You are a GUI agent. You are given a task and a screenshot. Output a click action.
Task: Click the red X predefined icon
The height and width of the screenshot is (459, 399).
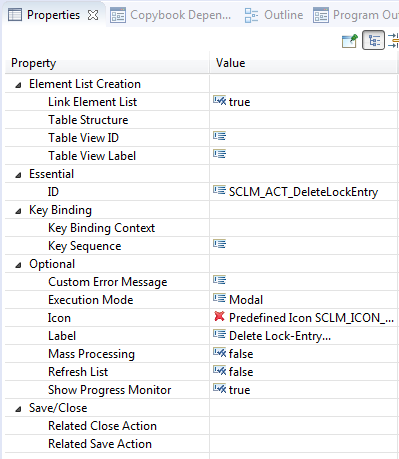click(219, 316)
